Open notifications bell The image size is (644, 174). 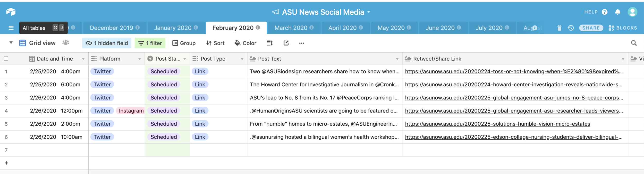[x=618, y=12]
